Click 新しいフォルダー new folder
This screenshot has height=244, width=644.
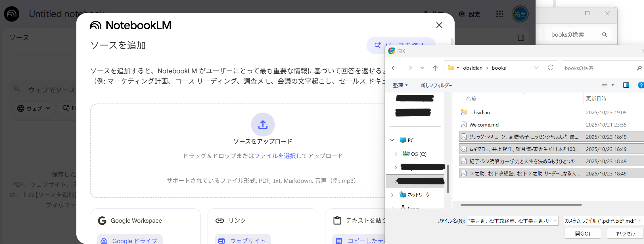(x=436, y=85)
